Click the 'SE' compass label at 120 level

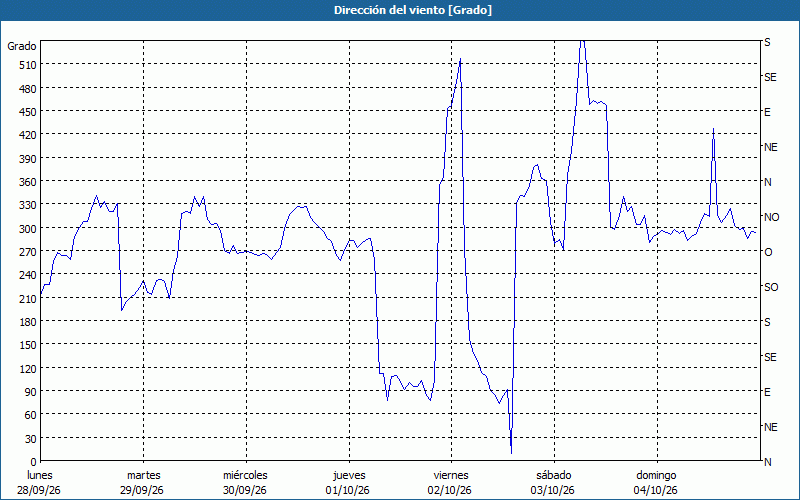coord(770,357)
